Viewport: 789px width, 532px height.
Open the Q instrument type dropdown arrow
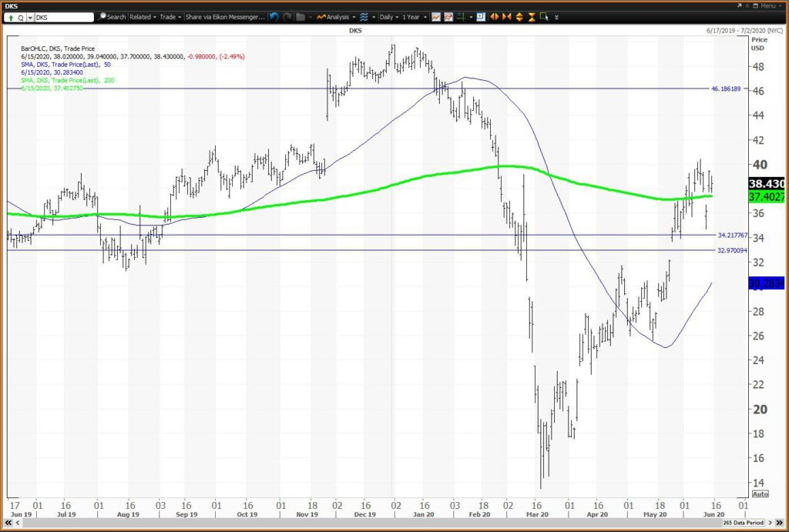tap(30, 18)
